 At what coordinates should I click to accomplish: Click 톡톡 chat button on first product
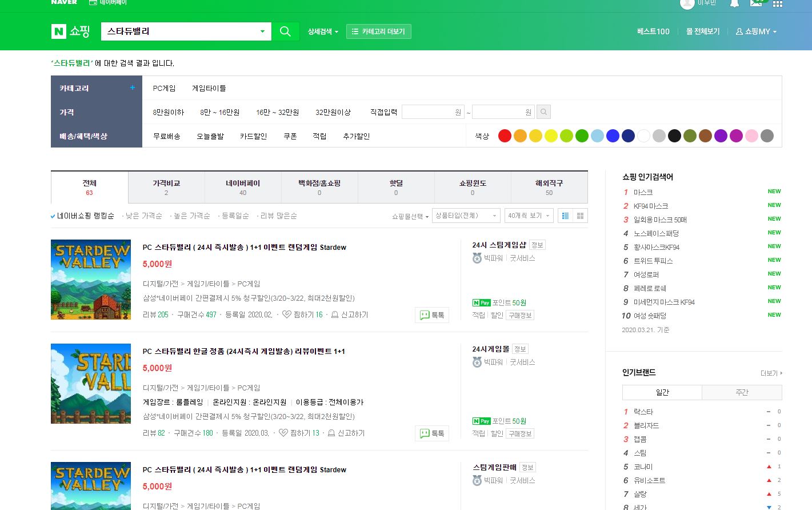[432, 315]
